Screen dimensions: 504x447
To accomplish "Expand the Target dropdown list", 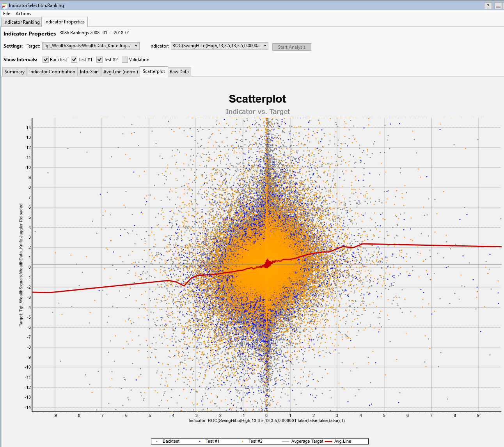I will click(136, 46).
